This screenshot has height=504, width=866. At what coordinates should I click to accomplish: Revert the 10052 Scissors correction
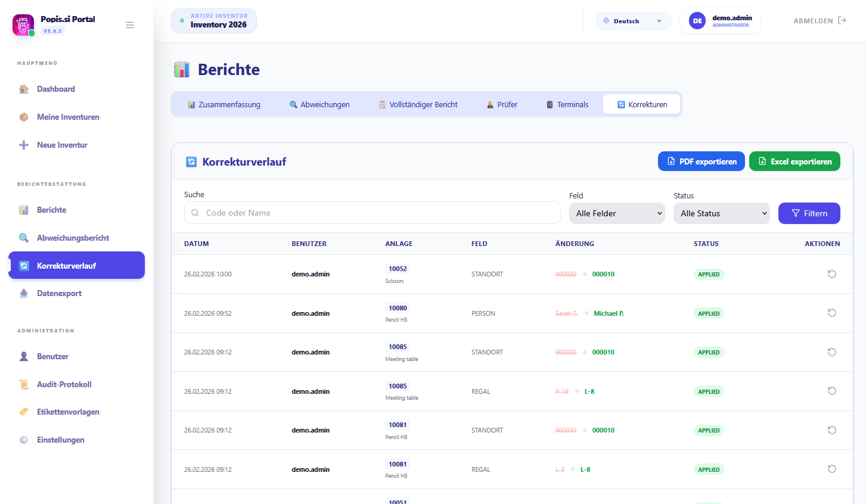coord(831,274)
